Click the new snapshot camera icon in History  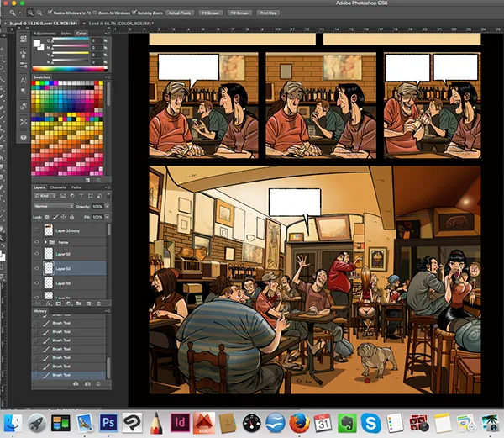tap(87, 383)
